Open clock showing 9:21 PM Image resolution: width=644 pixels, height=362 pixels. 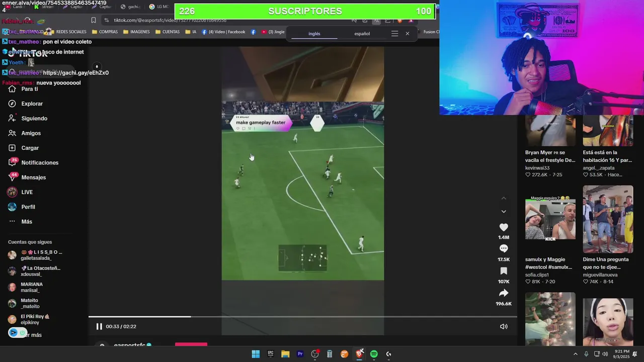coord(621,354)
